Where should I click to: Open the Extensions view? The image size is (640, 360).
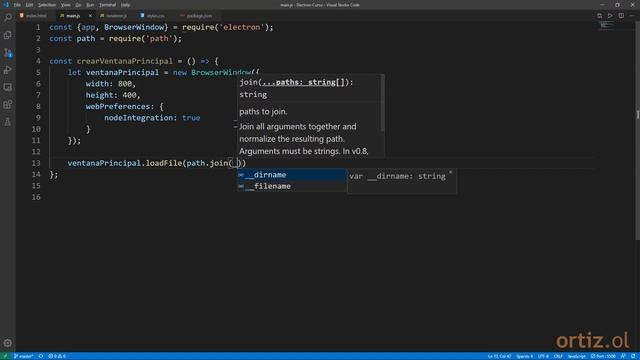click(x=8, y=104)
